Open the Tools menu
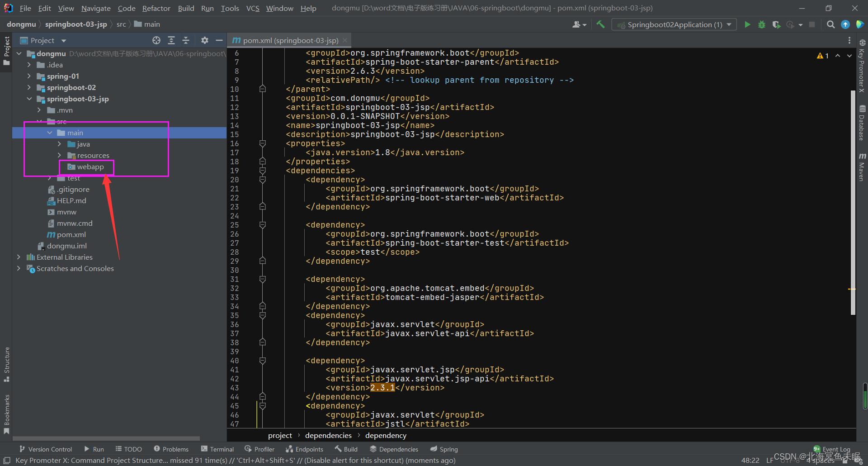868x466 pixels. pyautogui.click(x=230, y=8)
